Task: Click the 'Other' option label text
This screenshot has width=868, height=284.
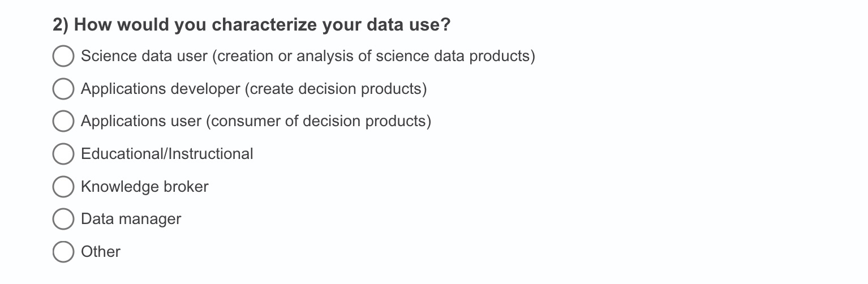Action: pyautogui.click(x=101, y=252)
